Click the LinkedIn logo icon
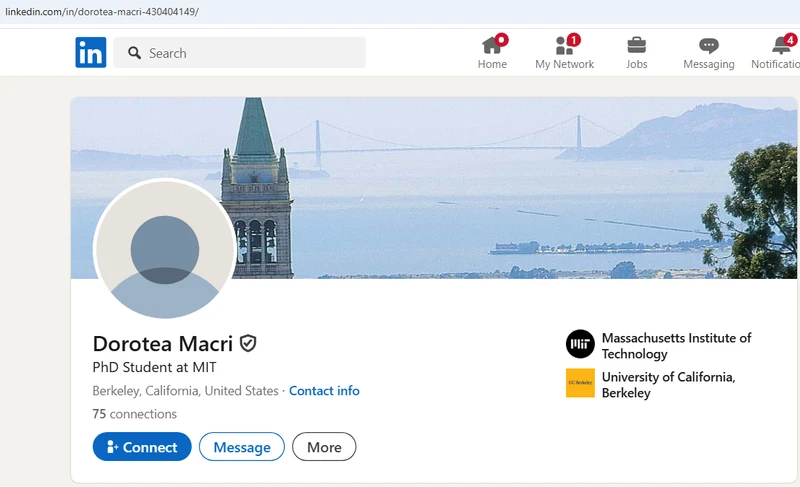 pos(91,53)
